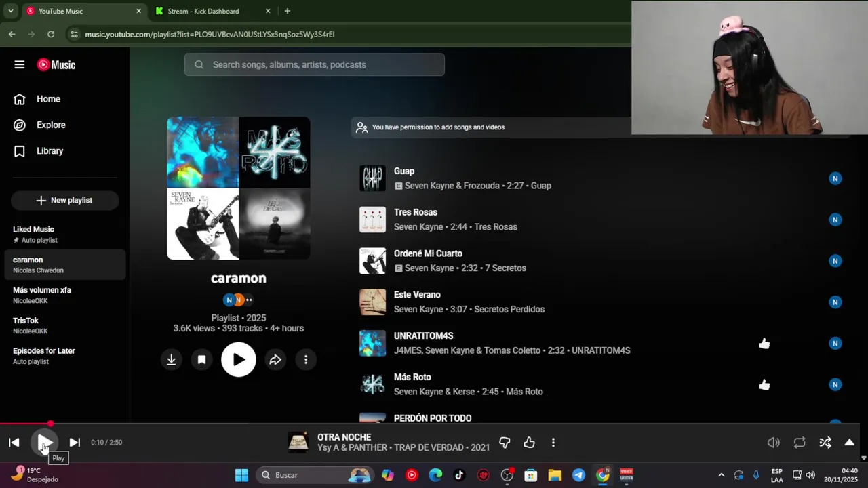The width and height of the screenshot is (868, 488).
Task: Focus the search songs input field
Action: 315,64
